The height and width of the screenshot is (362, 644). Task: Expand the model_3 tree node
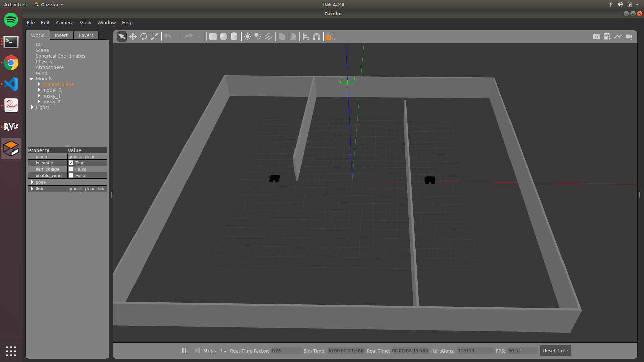click(x=39, y=90)
